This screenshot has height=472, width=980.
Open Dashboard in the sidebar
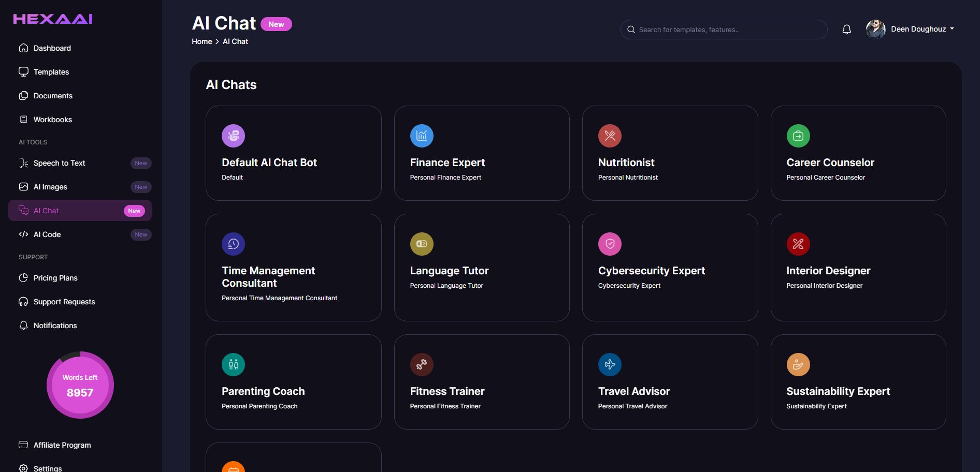pyautogui.click(x=52, y=48)
